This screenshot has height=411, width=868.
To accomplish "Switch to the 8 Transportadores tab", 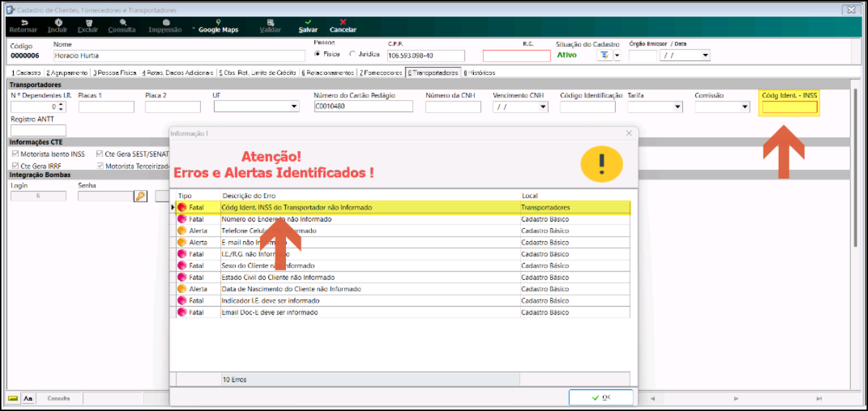I will 433,73.
